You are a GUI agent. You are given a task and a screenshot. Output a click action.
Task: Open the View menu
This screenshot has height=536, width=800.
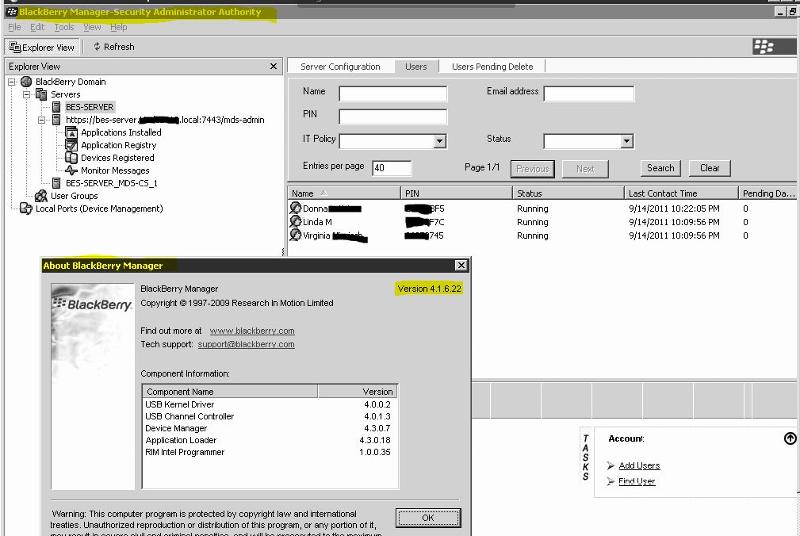[x=92, y=27]
